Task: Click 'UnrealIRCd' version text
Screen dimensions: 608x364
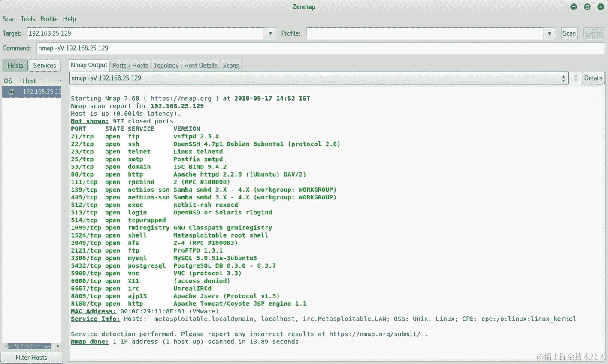Action: click(x=192, y=289)
